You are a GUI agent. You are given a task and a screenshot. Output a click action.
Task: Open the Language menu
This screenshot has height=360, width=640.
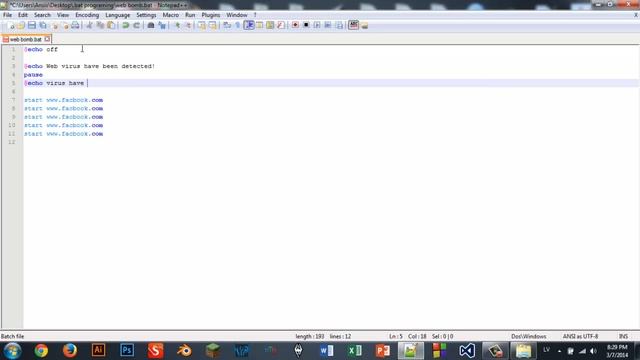pyautogui.click(x=118, y=15)
